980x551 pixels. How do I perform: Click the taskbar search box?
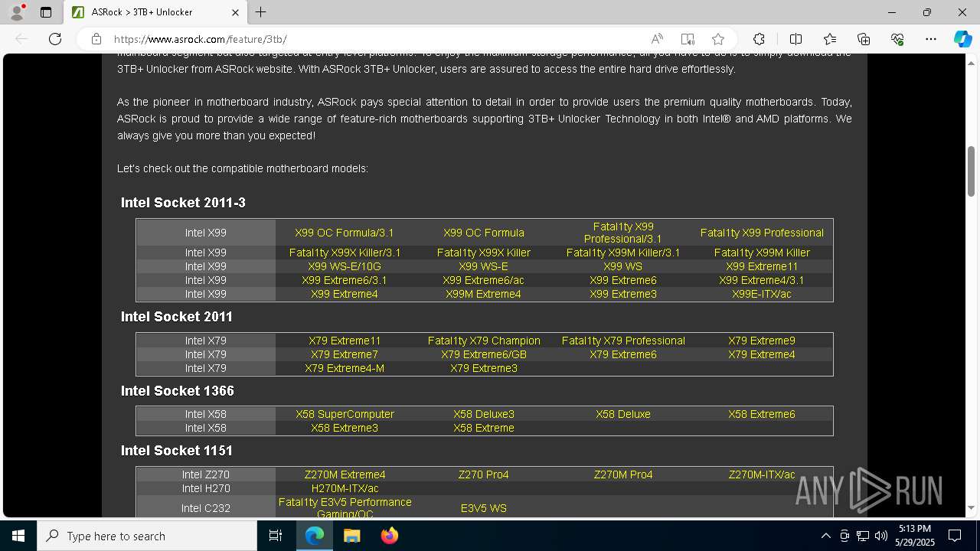(x=147, y=536)
